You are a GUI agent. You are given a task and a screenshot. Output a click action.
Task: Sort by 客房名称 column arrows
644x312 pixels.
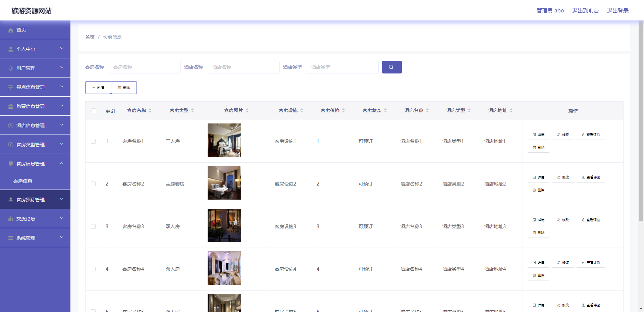click(x=150, y=110)
